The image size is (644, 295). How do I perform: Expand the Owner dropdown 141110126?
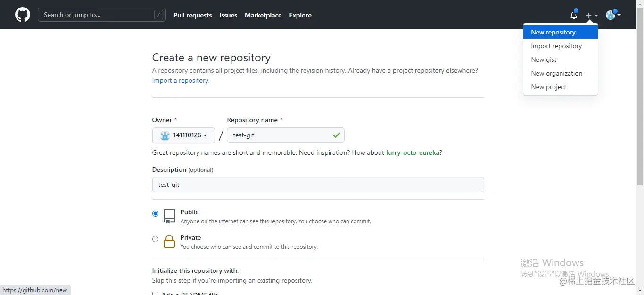point(183,135)
